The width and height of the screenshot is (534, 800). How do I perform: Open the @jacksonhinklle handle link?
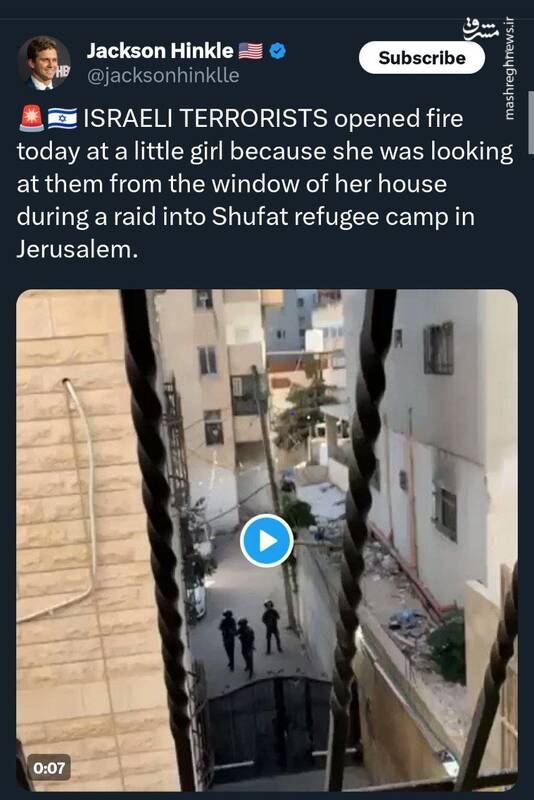point(163,76)
